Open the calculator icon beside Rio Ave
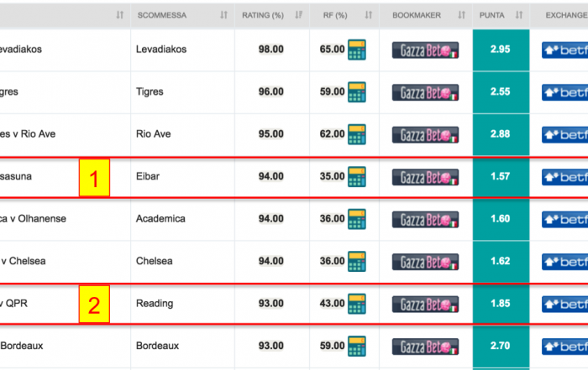 [357, 134]
